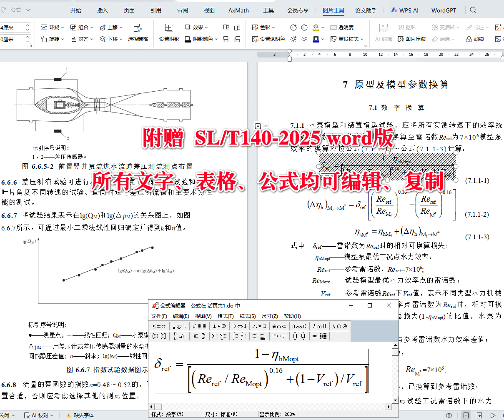Image resolution: width=504 pixels, height=420 pixels.
Task: Nudge shadow up icon
Action: click(x=226, y=27)
